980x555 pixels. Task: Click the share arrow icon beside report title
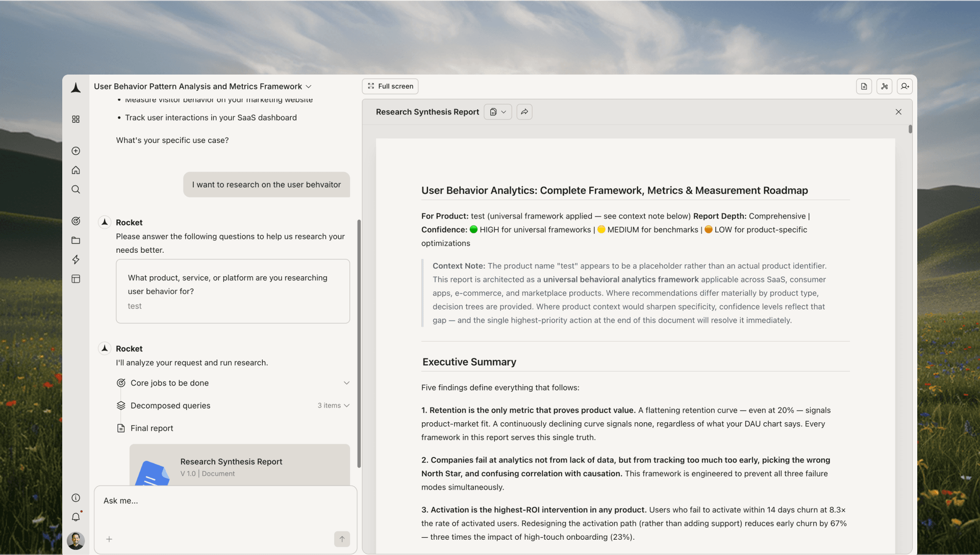click(x=524, y=112)
